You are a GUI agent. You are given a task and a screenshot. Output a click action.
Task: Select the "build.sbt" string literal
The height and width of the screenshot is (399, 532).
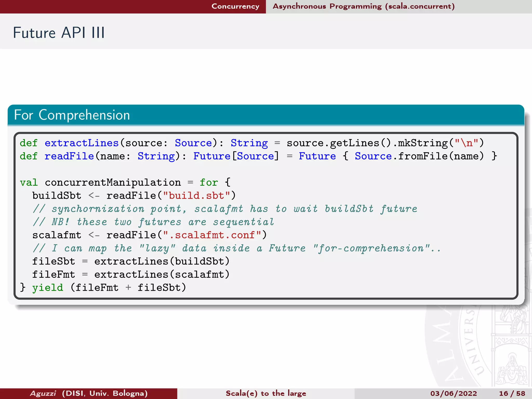point(196,196)
